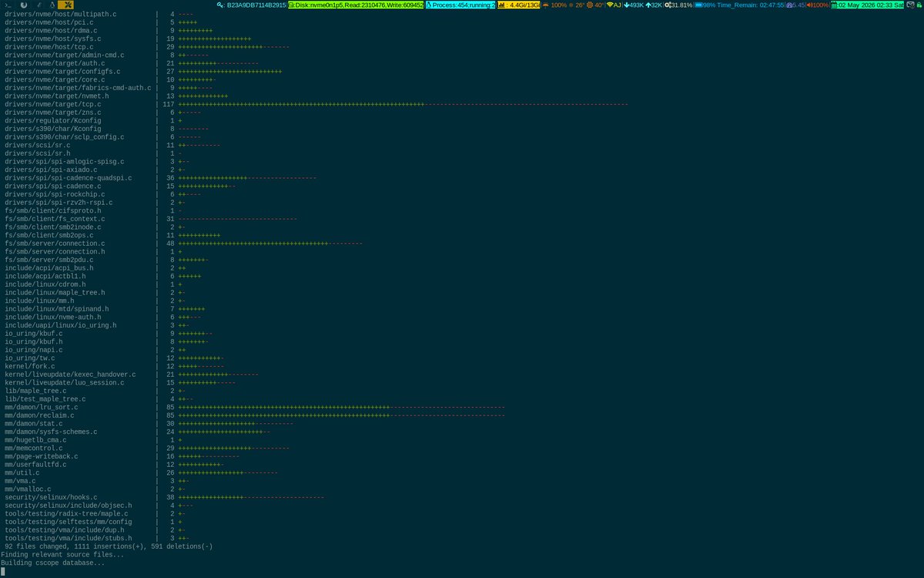924x578 pixels.
Task: Click fs/smb/client/fs_context.c line
Action: (55, 219)
